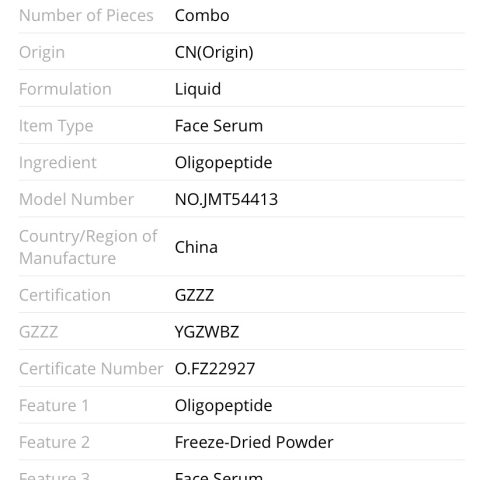This screenshot has height=480, width=480.
Task: Click the Feature 2 label
Action: 54,442
